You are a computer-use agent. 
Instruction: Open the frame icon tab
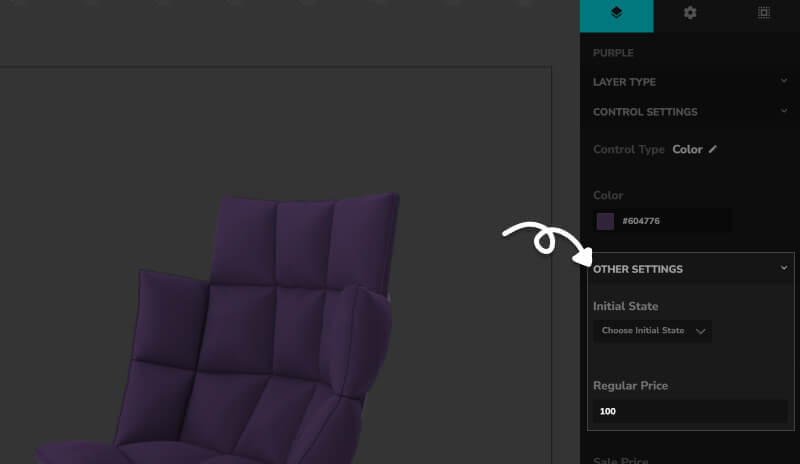click(763, 14)
